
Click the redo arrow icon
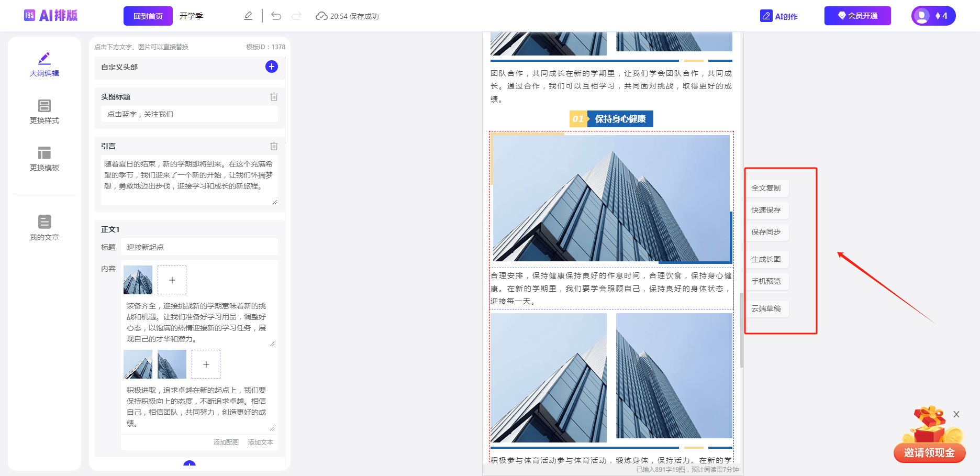(297, 16)
